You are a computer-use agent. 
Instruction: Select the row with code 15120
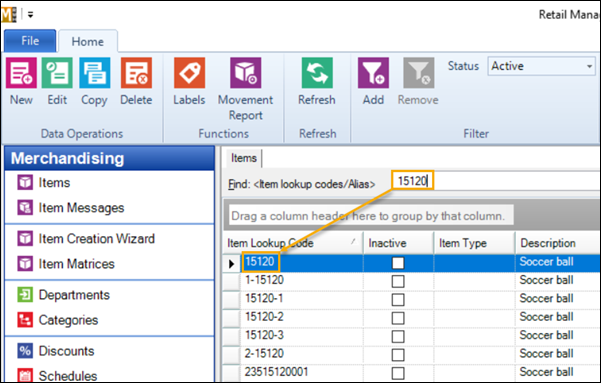(412, 263)
